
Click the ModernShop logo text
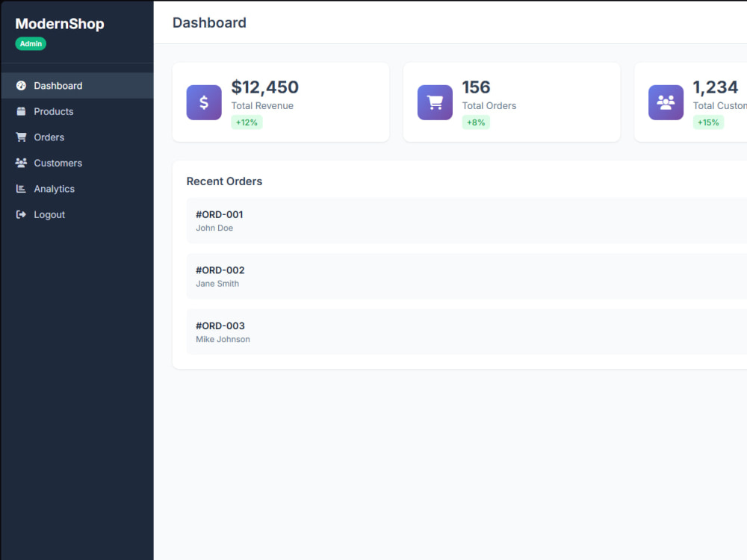click(60, 24)
